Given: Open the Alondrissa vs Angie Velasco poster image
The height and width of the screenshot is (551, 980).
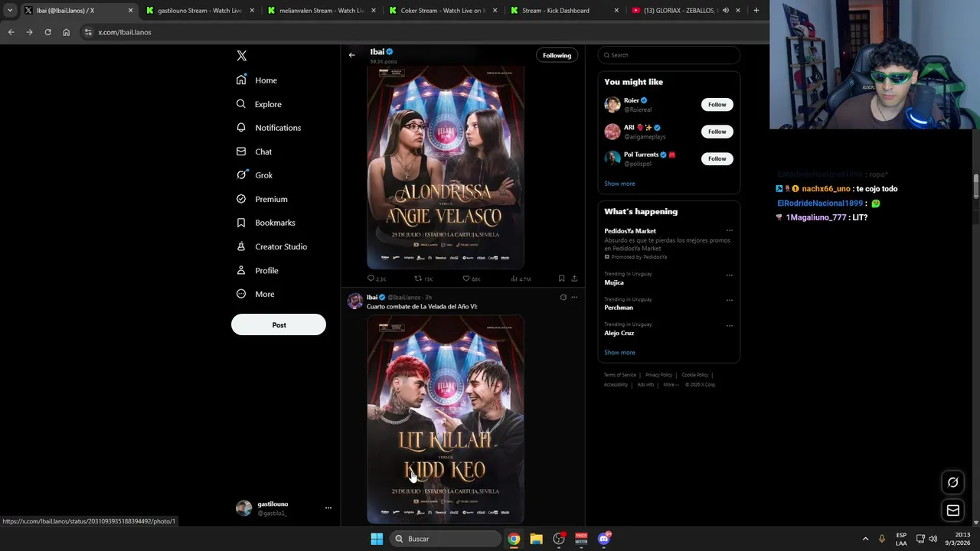Looking at the screenshot, I should coord(446,168).
